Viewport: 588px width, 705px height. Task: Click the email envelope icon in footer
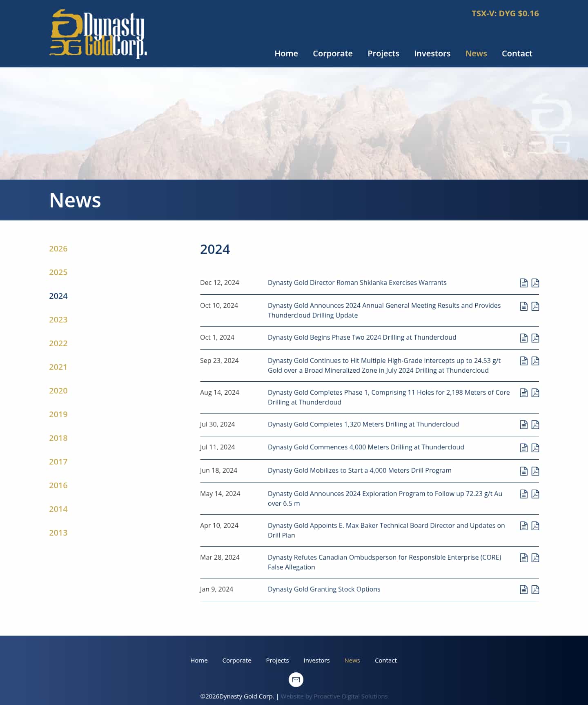[x=296, y=680]
